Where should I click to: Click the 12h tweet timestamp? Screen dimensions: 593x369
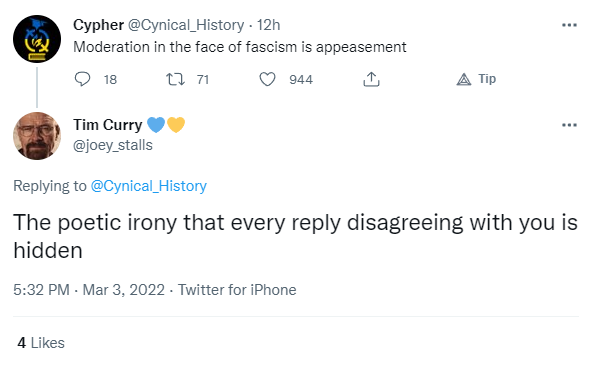click(x=269, y=25)
